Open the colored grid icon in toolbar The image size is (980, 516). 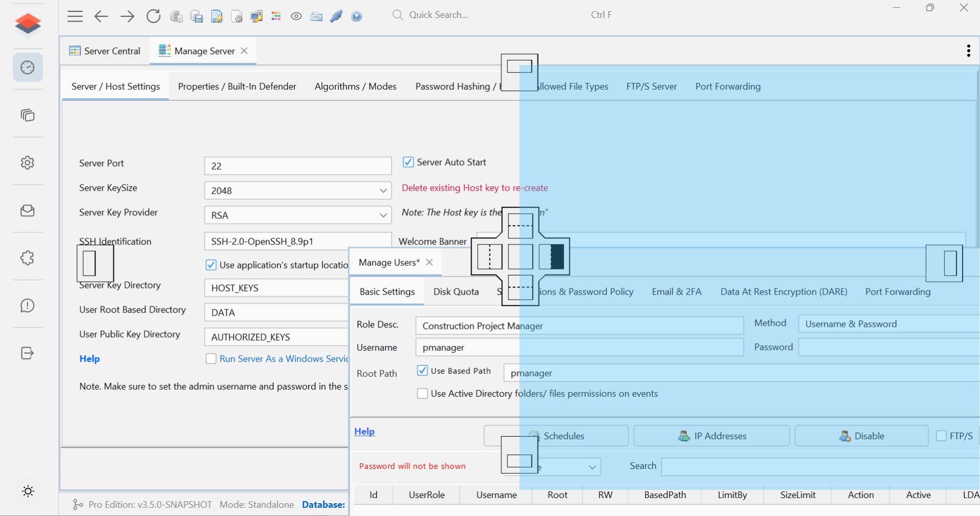pos(276,16)
